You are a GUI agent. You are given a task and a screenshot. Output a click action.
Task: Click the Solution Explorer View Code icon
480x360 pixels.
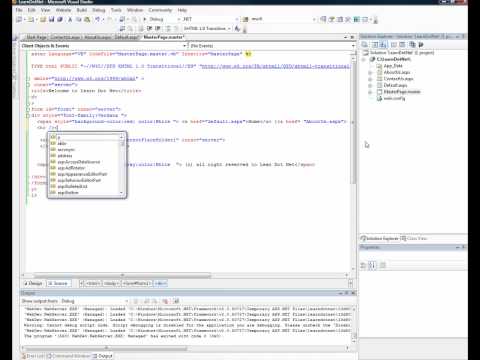tap(394, 45)
